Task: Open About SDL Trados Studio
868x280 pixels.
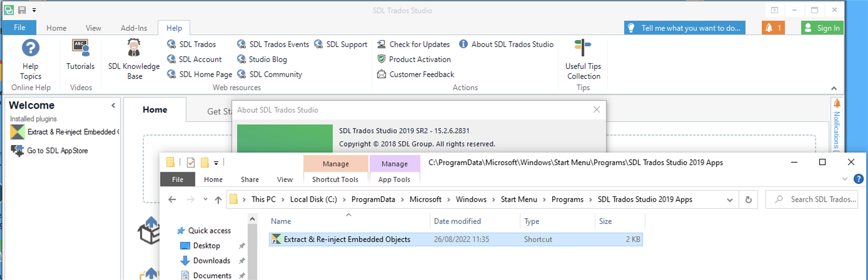Action: [x=506, y=44]
